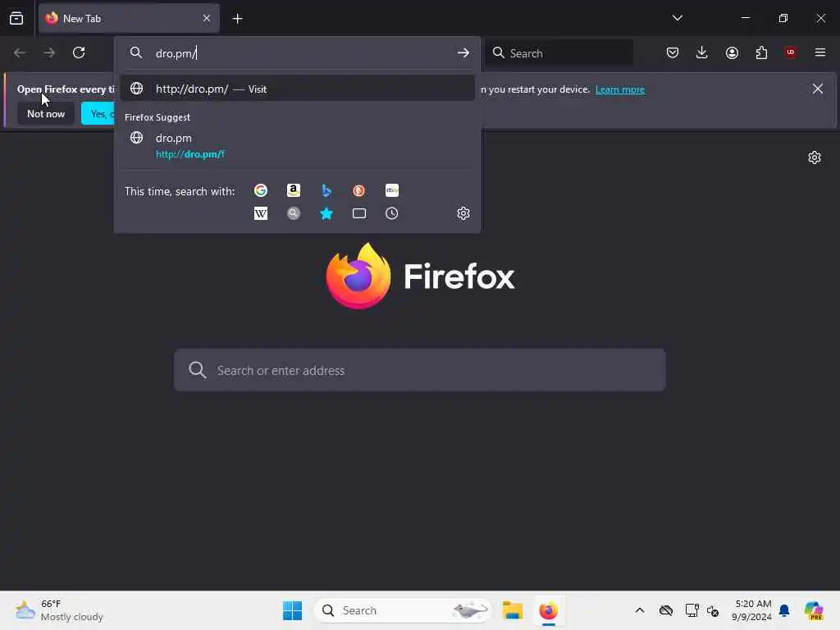Click the muted volume tray icon

tap(713, 610)
